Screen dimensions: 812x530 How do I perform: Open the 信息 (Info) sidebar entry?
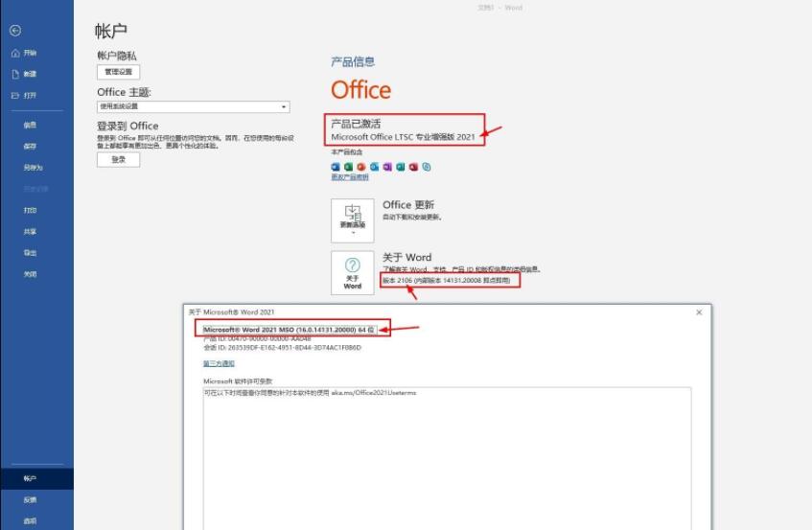click(30, 125)
